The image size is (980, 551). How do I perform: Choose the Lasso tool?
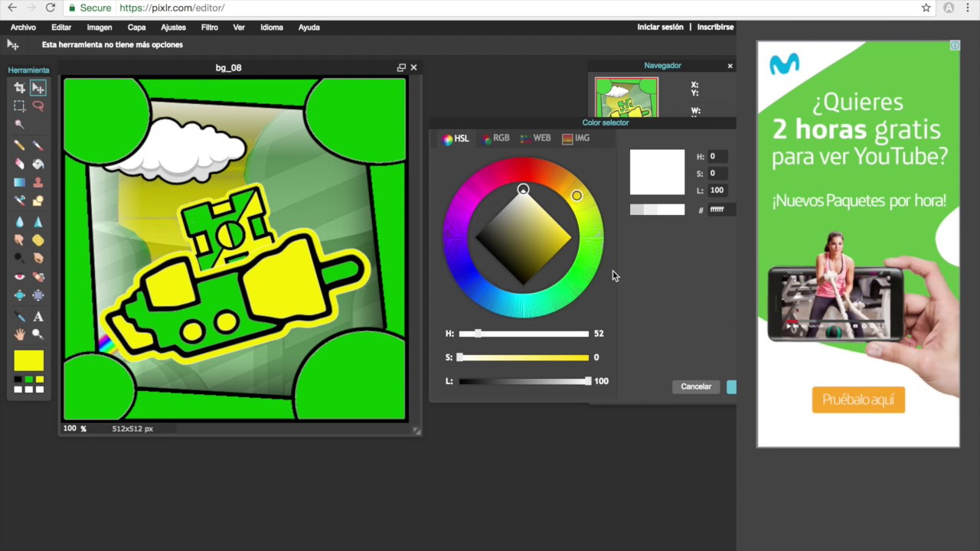coord(38,106)
